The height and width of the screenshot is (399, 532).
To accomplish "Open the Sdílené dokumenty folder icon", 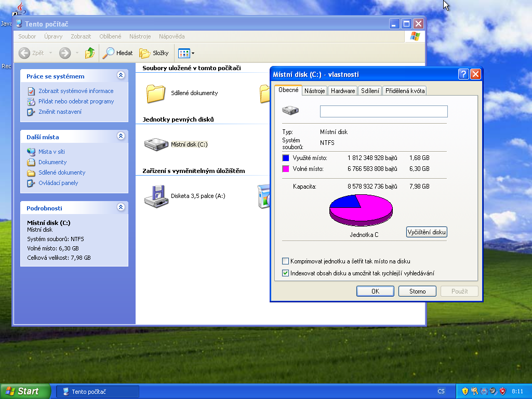I will tap(156, 93).
